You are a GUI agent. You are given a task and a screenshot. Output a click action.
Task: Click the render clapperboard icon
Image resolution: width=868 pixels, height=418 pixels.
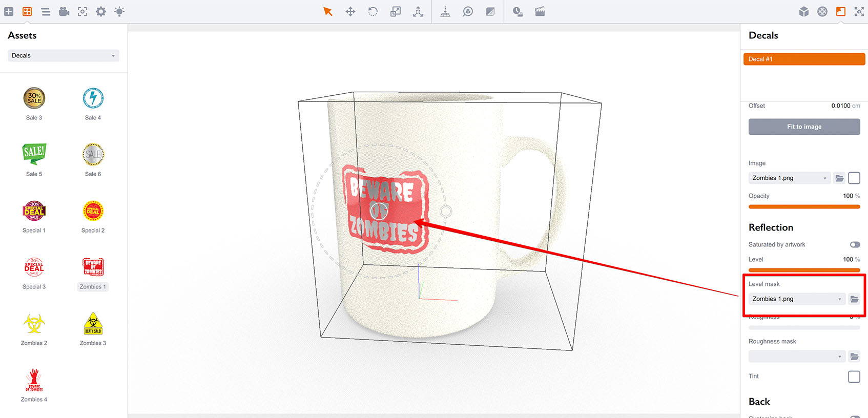(x=540, y=11)
